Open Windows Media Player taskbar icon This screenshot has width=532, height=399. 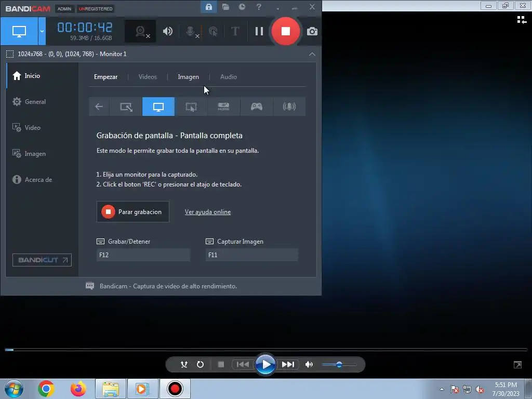tap(142, 389)
